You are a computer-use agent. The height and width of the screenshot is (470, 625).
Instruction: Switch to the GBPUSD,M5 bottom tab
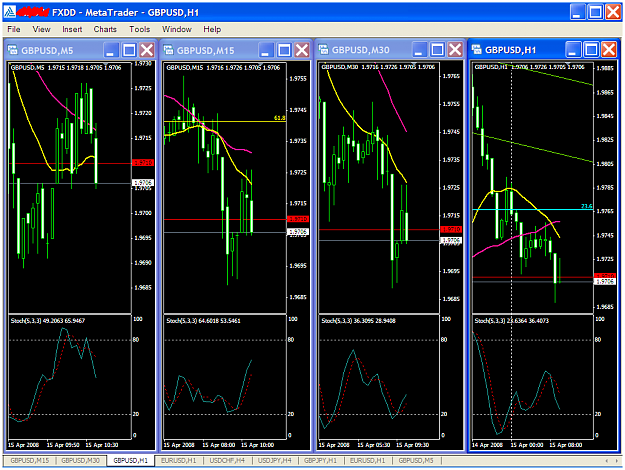pos(416,460)
